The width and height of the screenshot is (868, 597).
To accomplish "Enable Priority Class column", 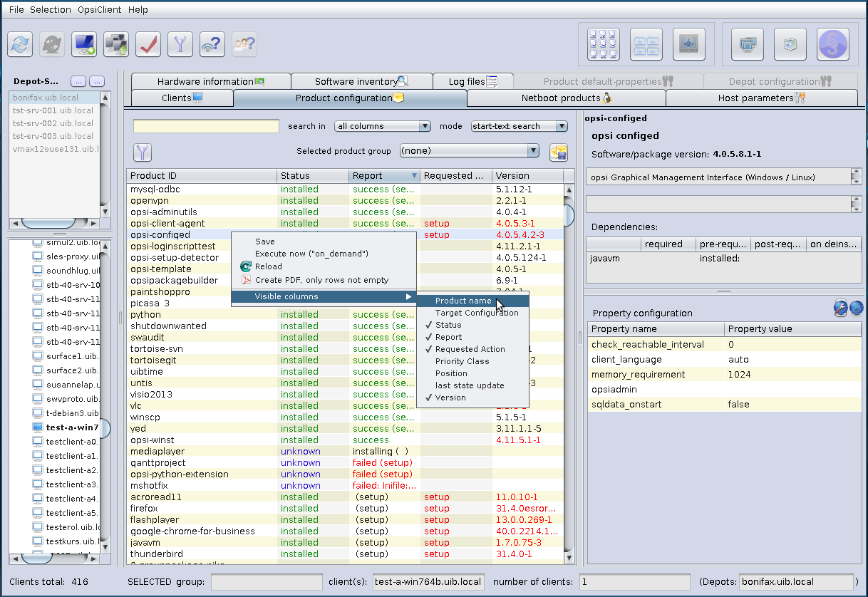I will (x=472, y=361).
